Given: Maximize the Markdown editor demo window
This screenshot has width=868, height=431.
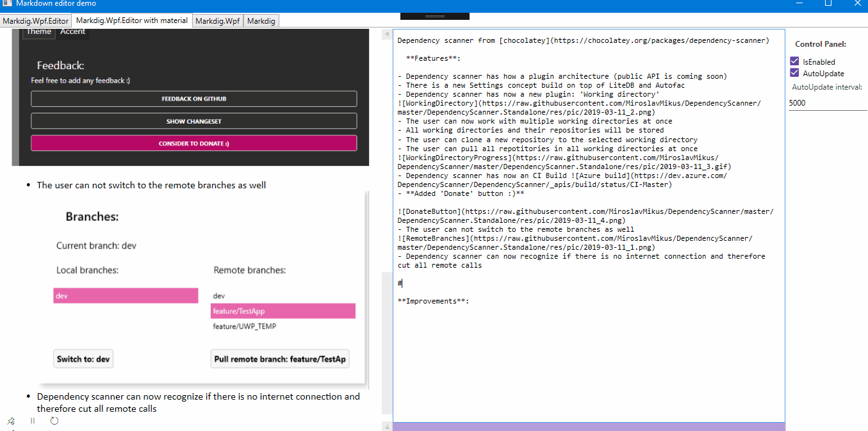Looking at the screenshot, I should [828, 3].
